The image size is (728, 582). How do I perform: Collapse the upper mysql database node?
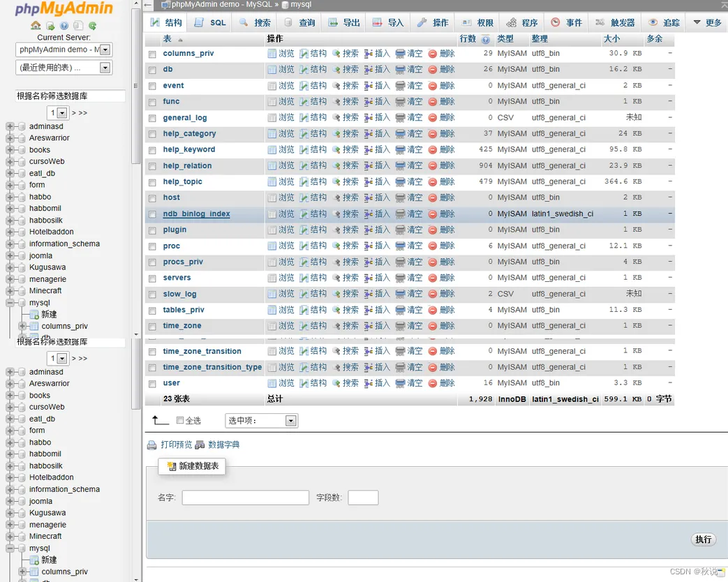10,303
